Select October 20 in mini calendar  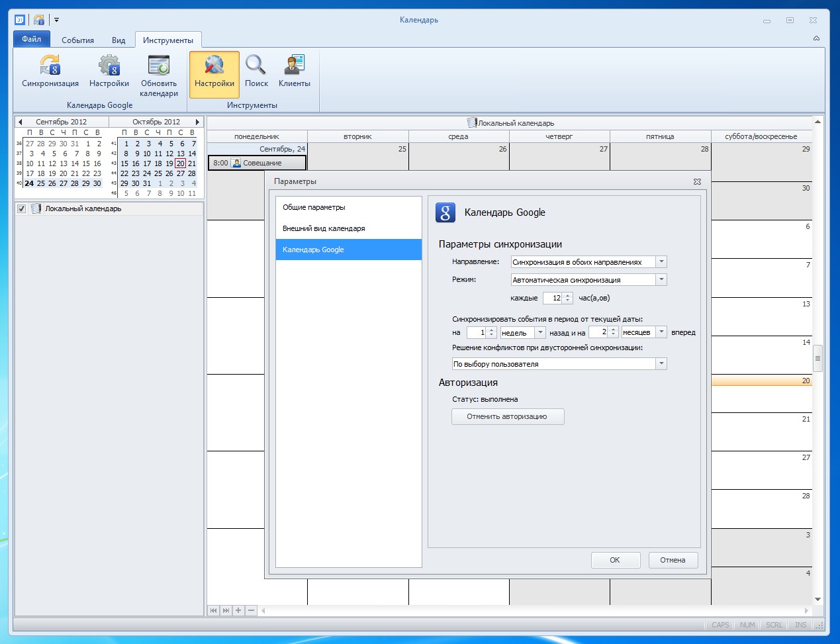[x=181, y=163]
